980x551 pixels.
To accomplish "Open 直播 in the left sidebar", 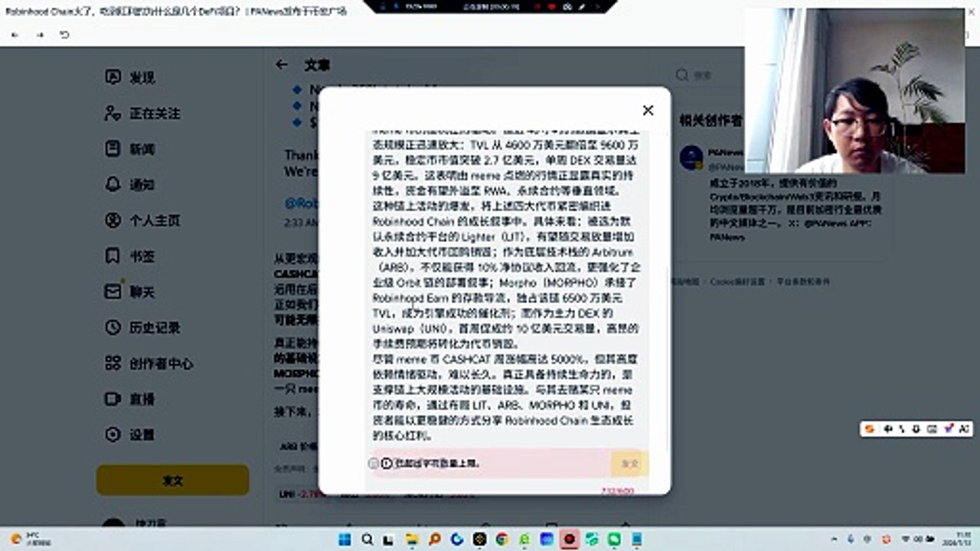I will (129, 399).
